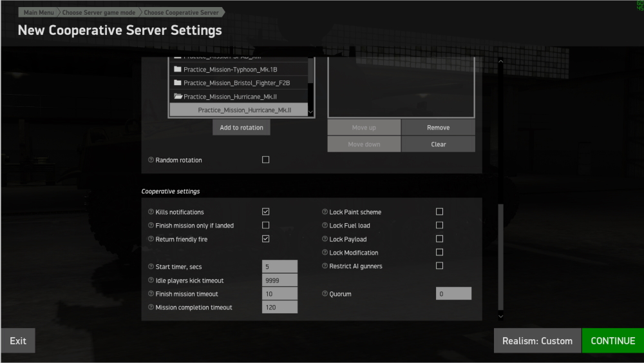Click the Idle players kick timeout field
This screenshot has height=363, width=644.
279,280
